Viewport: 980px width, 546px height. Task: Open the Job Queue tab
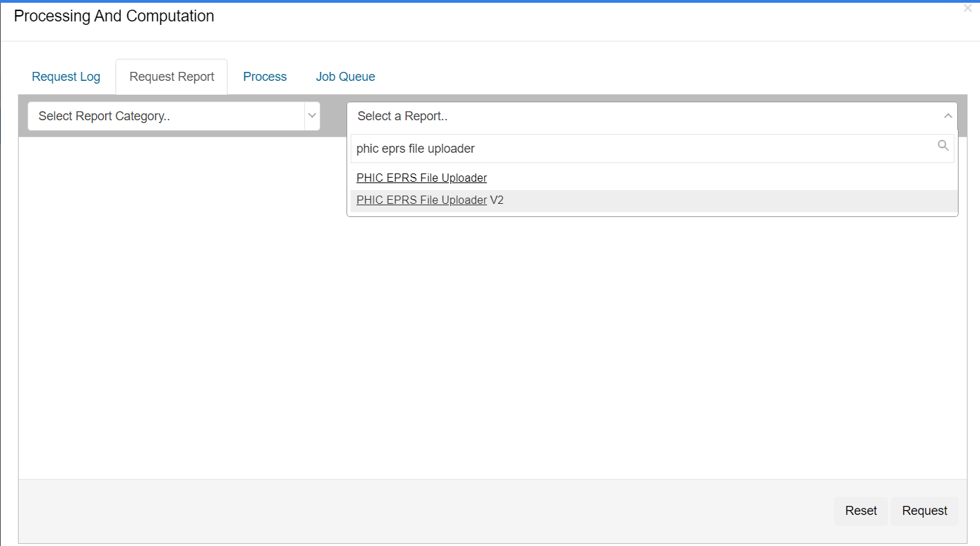pos(345,77)
